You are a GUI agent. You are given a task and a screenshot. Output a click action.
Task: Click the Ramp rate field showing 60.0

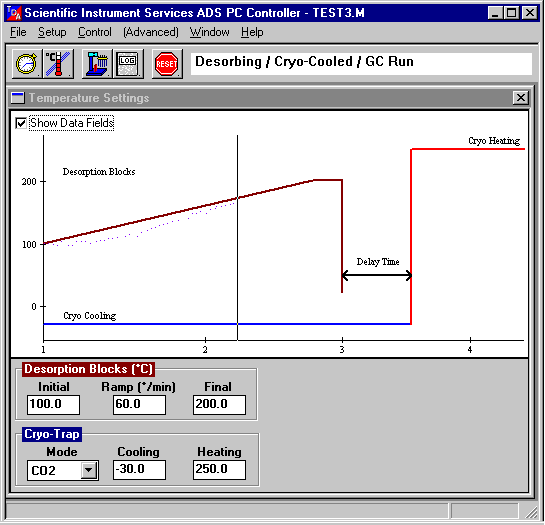click(x=139, y=404)
